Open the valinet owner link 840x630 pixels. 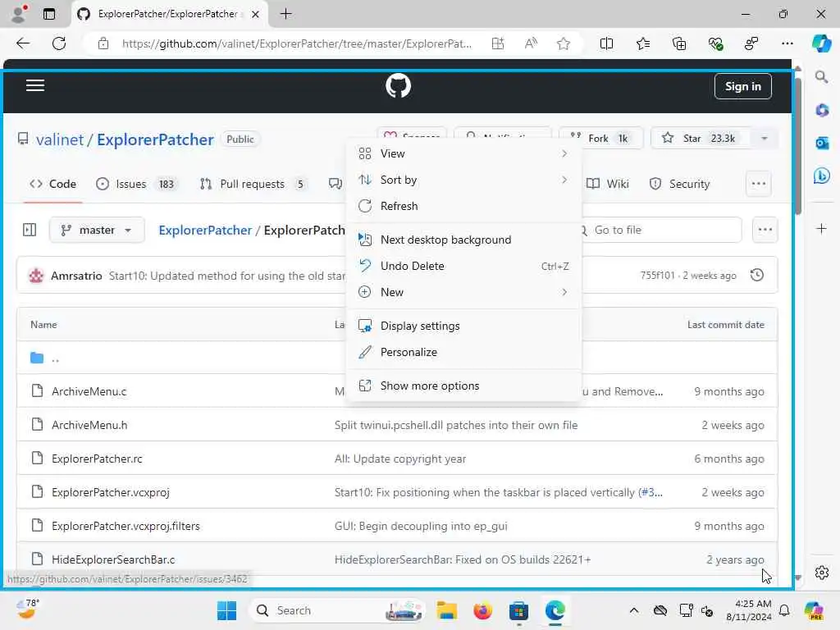tap(59, 139)
